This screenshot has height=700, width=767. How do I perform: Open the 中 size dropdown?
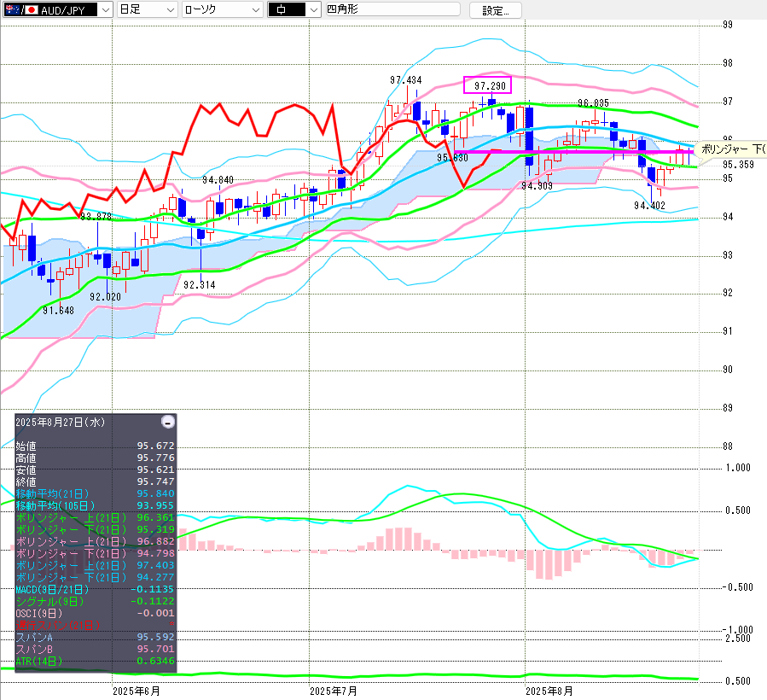pos(294,9)
